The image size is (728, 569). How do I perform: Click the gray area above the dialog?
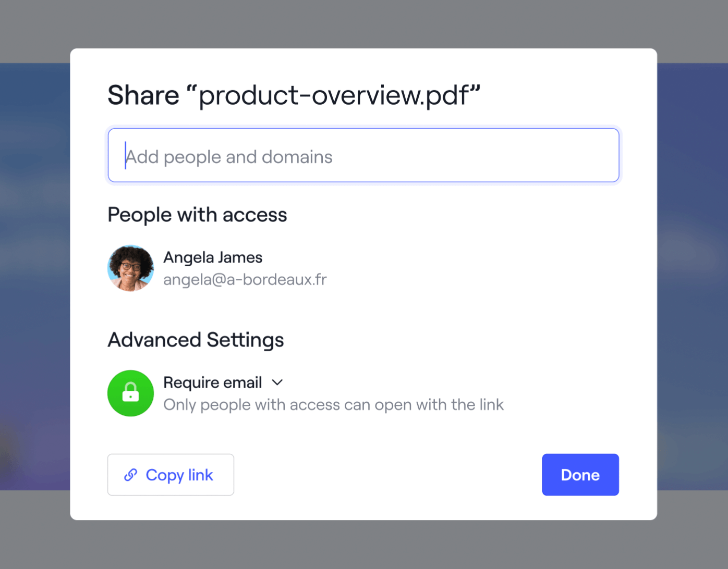click(363, 23)
